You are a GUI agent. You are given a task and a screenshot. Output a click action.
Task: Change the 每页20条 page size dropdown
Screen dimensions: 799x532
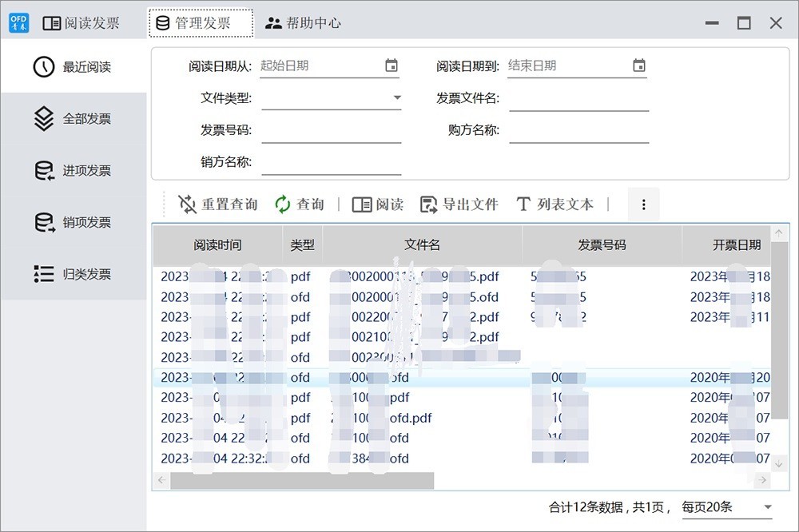point(727,507)
